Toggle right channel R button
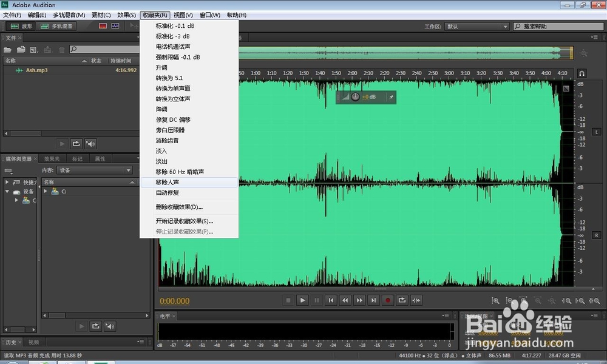Viewport: 607px width, 364px height. pos(597,235)
